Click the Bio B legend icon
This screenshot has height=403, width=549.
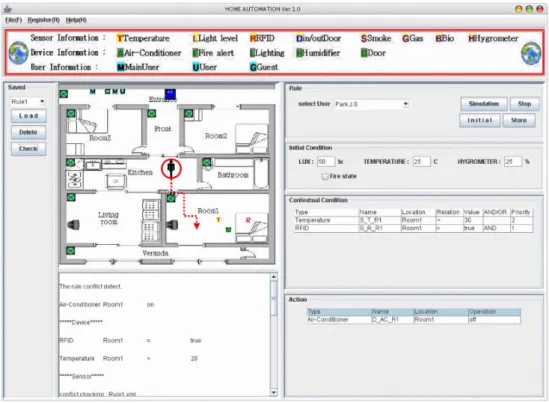(438, 39)
